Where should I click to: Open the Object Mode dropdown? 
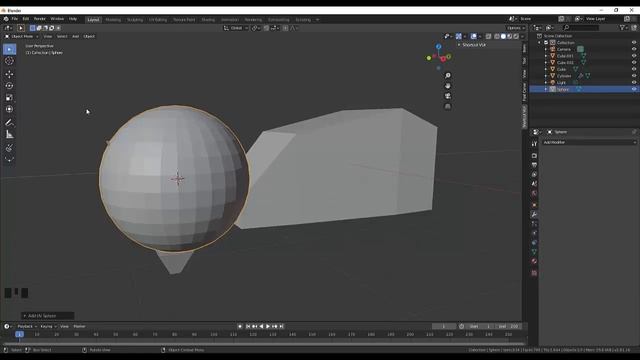(x=22, y=36)
